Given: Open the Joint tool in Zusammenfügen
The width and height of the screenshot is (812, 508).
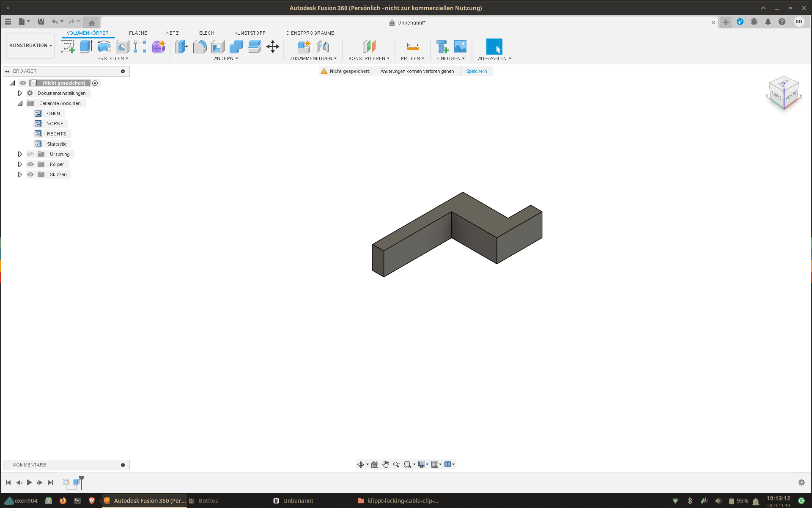Looking at the screenshot, I should pyautogui.click(x=322, y=47).
